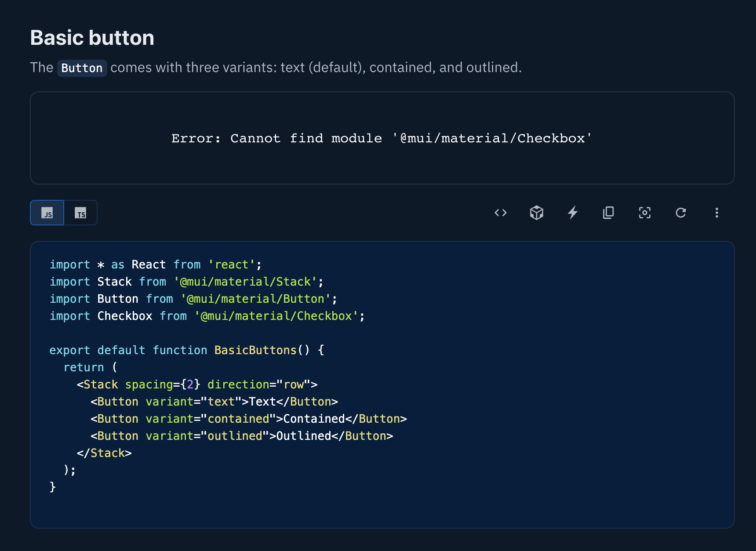Click the Cannot find module error message
This screenshot has height=551, width=756.
[382, 138]
